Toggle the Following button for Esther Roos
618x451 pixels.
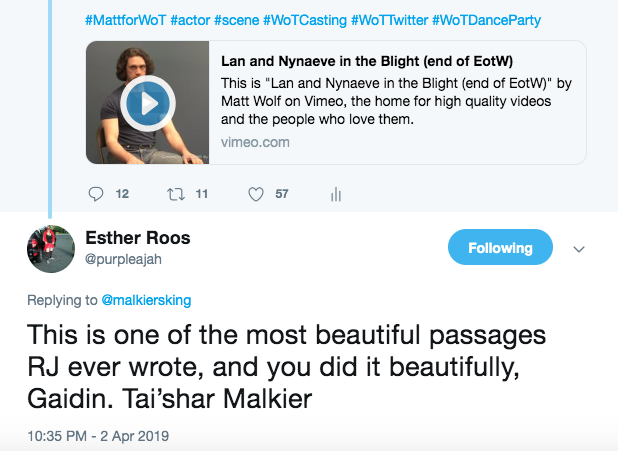[x=500, y=248]
